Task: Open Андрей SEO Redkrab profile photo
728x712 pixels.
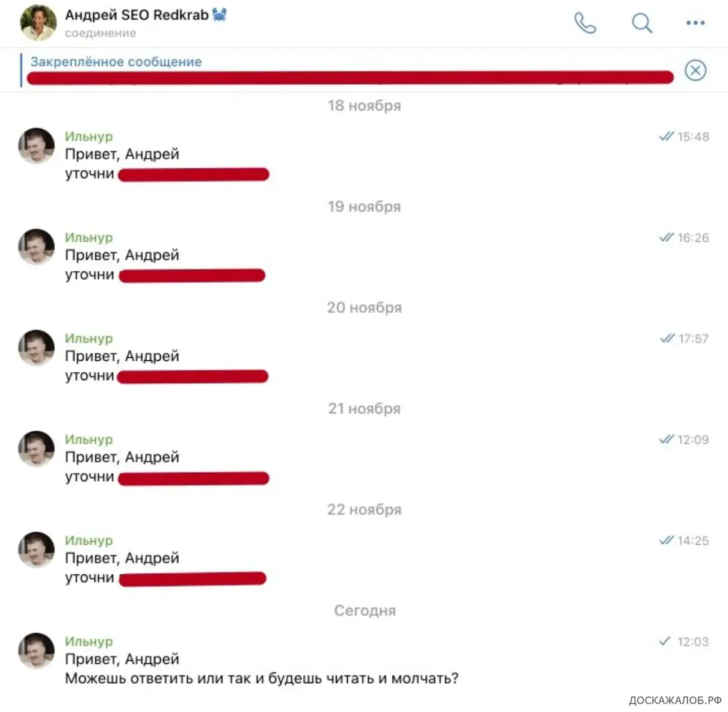Action: (38, 23)
